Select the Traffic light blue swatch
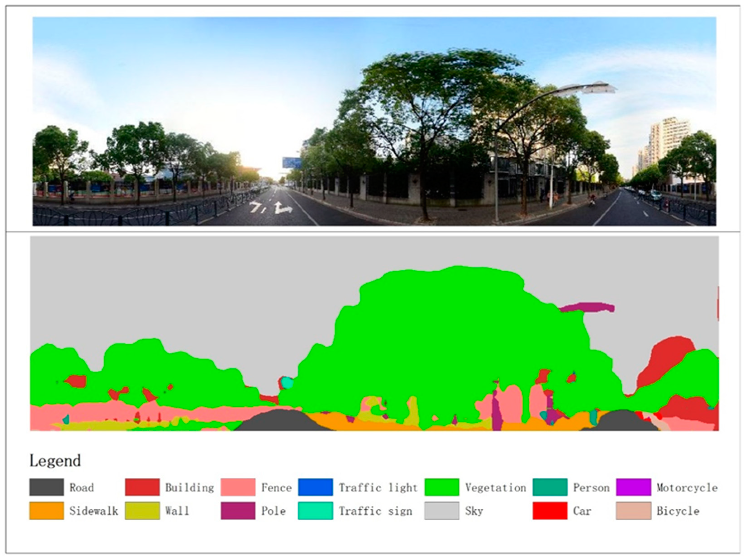 tap(315, 487)
